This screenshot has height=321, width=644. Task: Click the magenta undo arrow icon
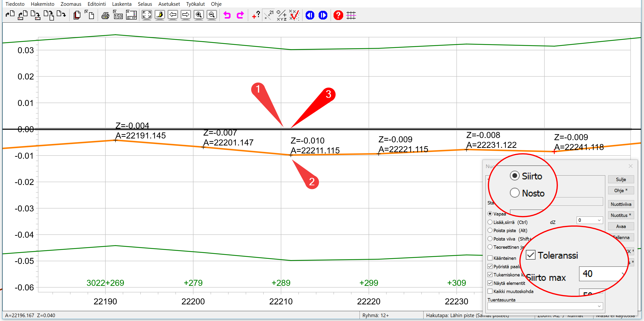pyautogui.click(x=227, y=15)
